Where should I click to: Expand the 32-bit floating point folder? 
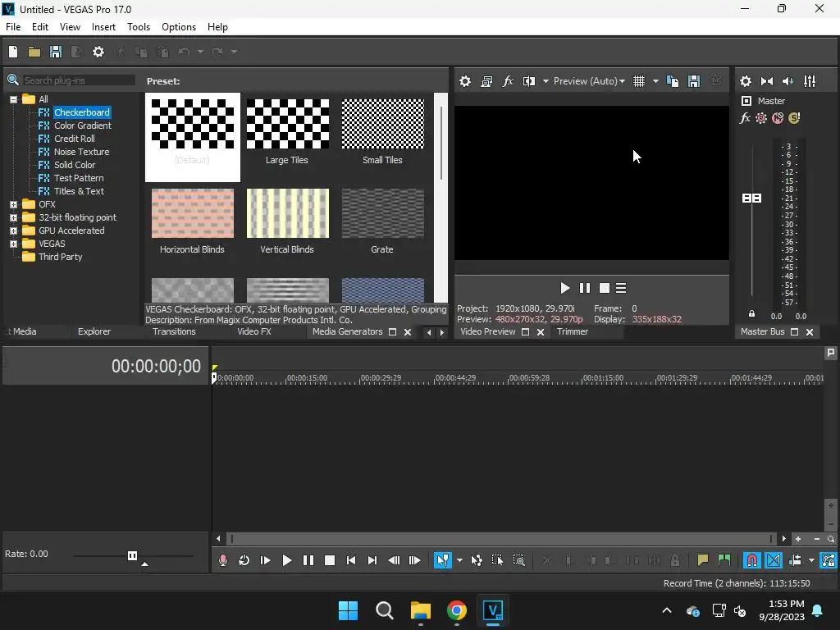pos(13,217)
